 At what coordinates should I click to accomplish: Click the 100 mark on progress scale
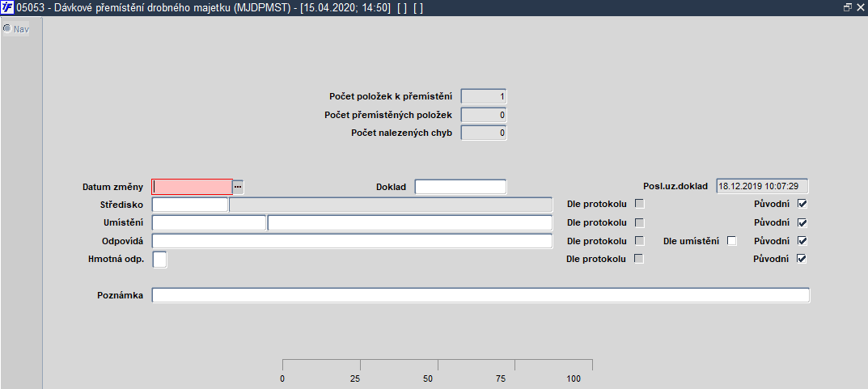(x=574, y=379)
